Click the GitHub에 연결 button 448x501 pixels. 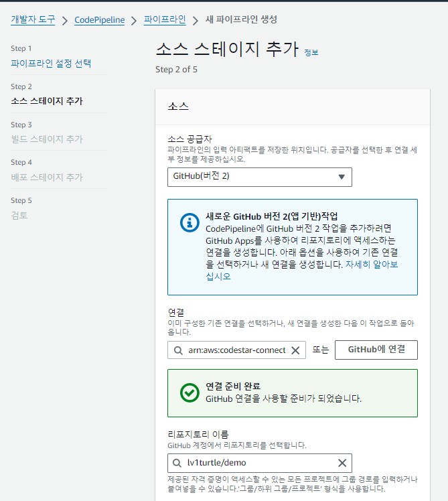click(376, 350)
